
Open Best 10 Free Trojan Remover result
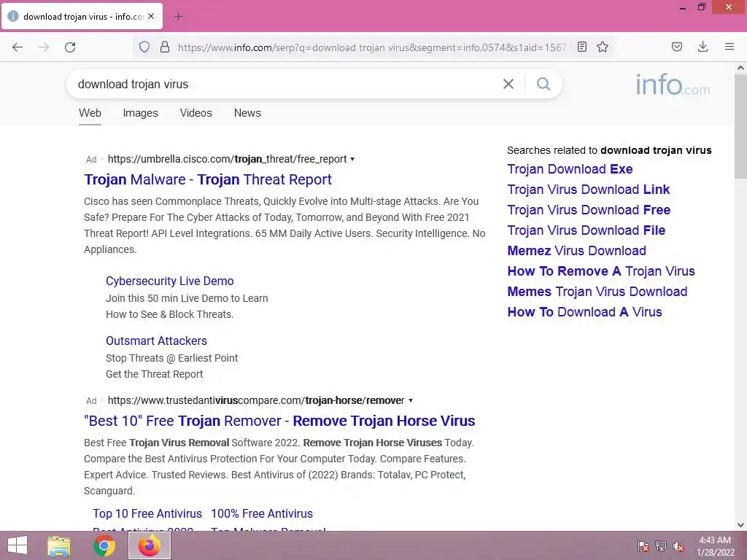pyautogui.click(x=279, y=421)
